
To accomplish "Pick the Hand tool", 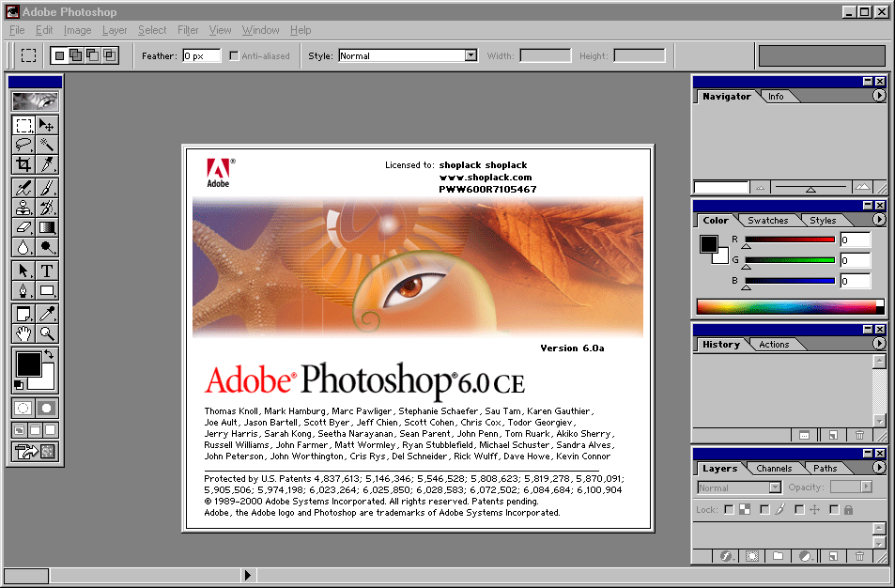I will coord(23,333).
